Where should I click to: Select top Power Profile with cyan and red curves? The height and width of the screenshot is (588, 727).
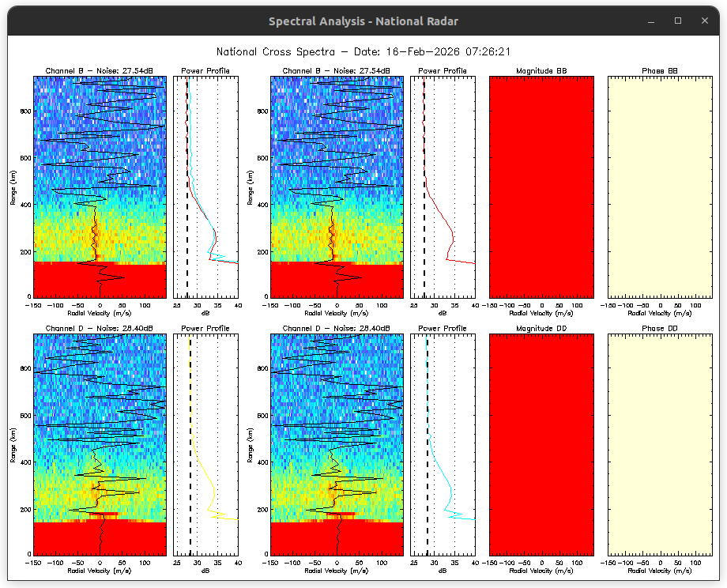(205, 186)
